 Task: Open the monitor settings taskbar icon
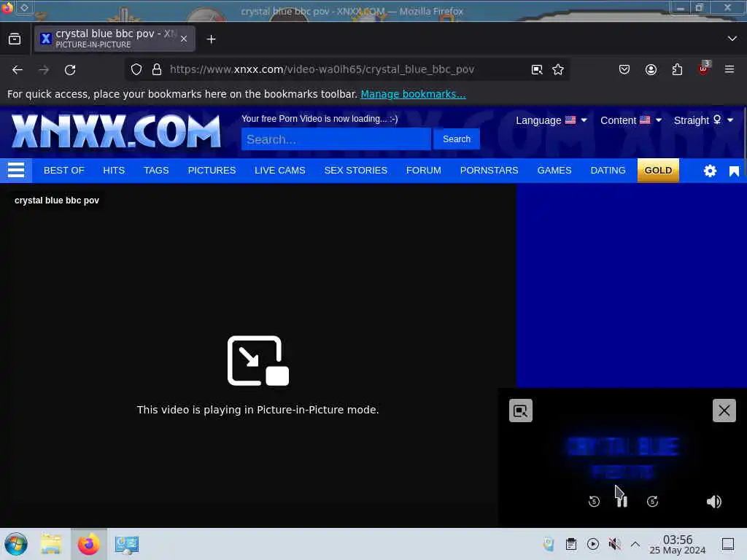[x=127, y=544]
